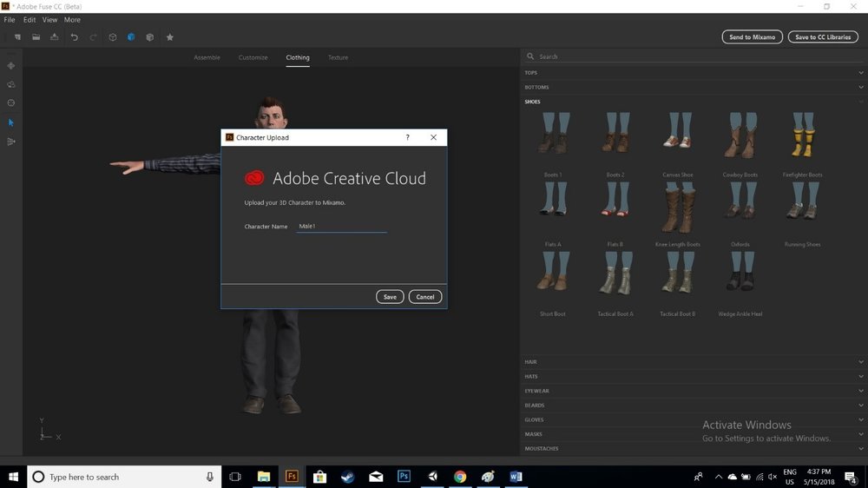Open File Explorer from the taskbar

pyautogui.click(x=264, y=477)
